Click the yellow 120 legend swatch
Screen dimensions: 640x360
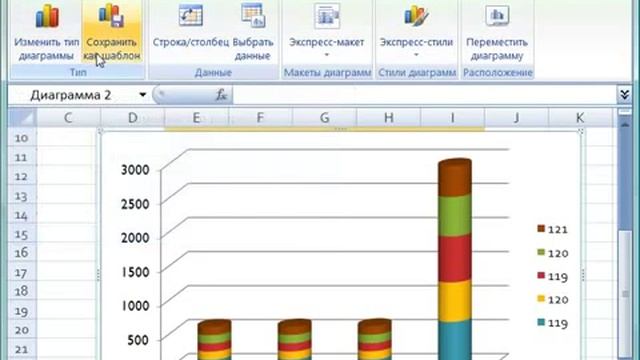pos(541,299)
